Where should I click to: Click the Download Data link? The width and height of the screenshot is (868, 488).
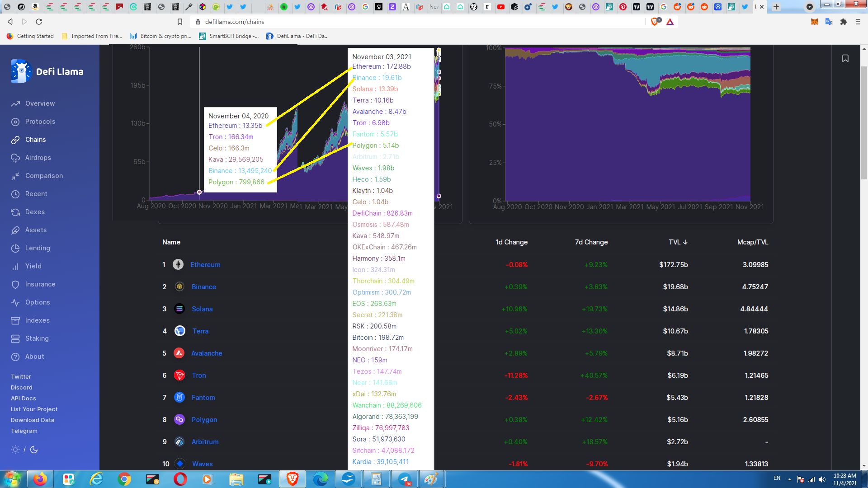pos(33,420)
